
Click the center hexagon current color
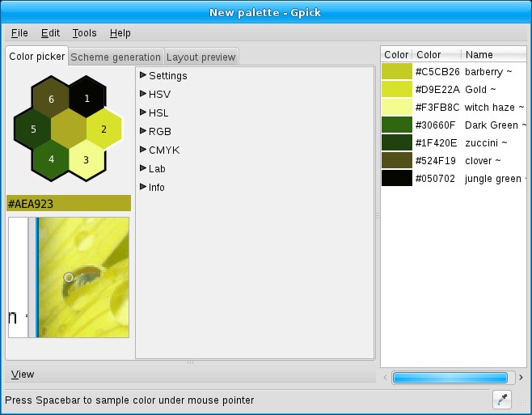(x=69, y=129)
